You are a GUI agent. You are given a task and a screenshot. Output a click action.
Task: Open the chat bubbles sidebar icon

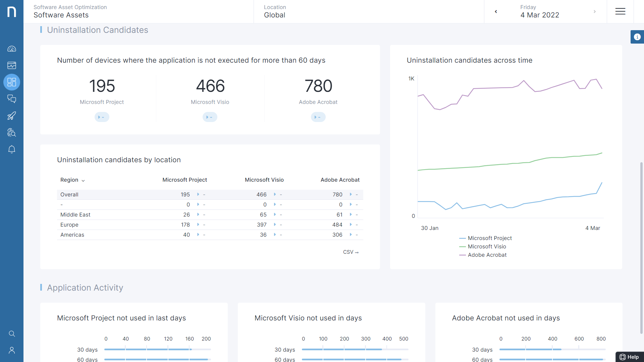[x=12, y=99]
